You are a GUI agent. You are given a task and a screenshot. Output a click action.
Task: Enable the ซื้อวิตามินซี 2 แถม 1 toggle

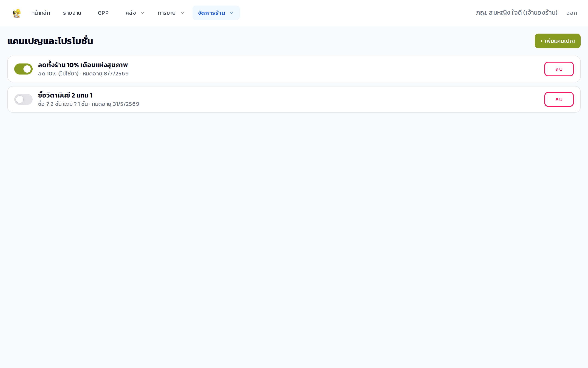(x=23, y=99)
